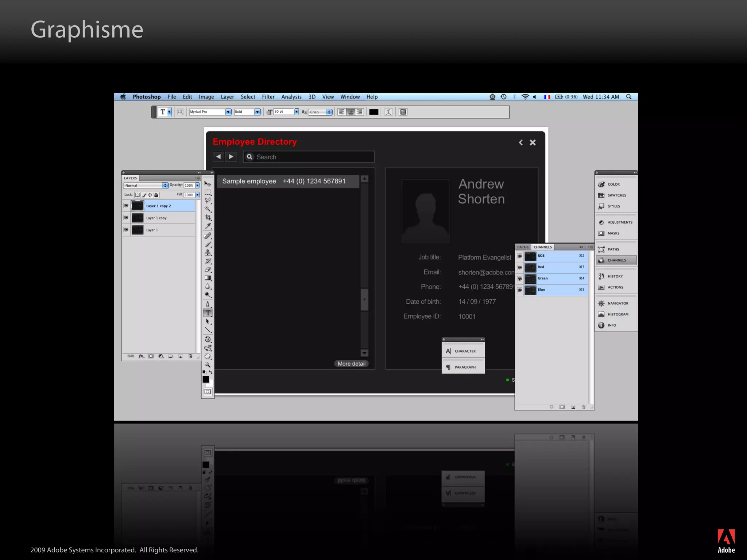Open the Navigator panel
The image size is (747, 560).
click(x=616, y=303)
